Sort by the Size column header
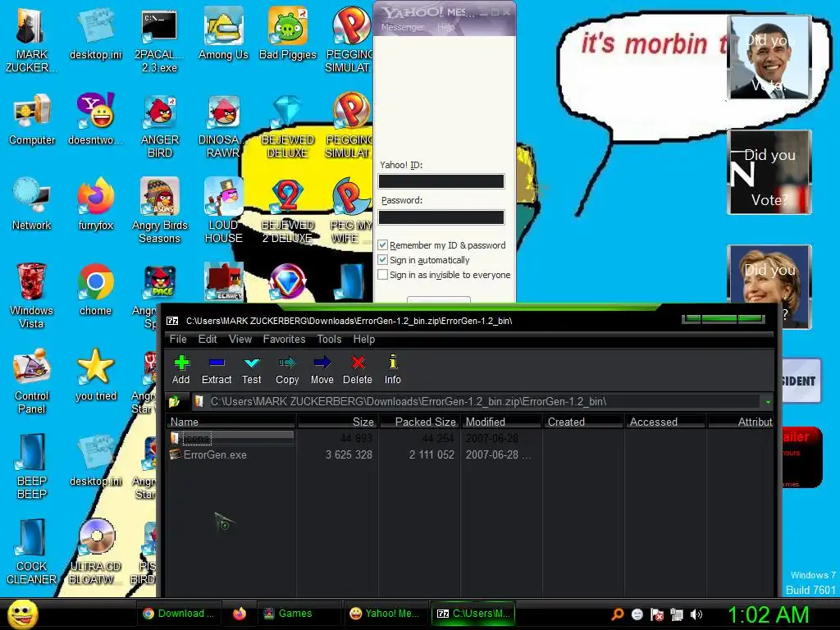This screenshot has height=630, width=840. tap(338, 422)
